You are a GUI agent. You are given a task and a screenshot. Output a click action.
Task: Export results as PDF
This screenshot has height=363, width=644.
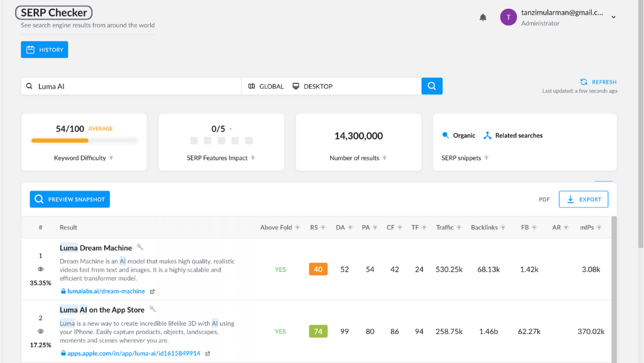pyautogui.click(x=544, y=199)
